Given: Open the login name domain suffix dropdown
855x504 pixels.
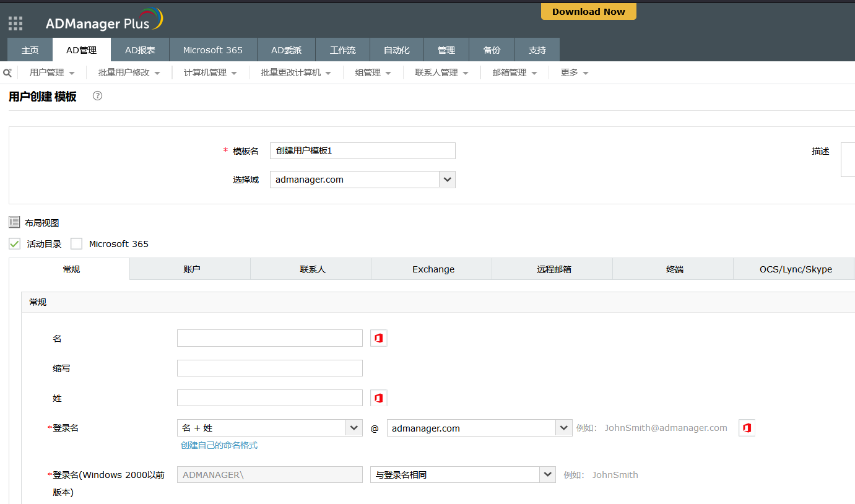Looking at the screenshot, I should pyautogui.click(x=563, y=428).
